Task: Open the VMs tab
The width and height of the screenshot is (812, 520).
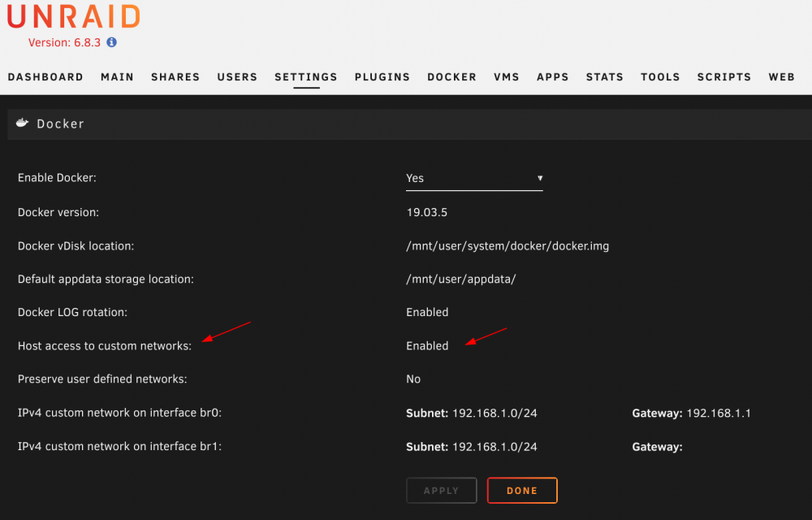Action: [x=507, y=77]
